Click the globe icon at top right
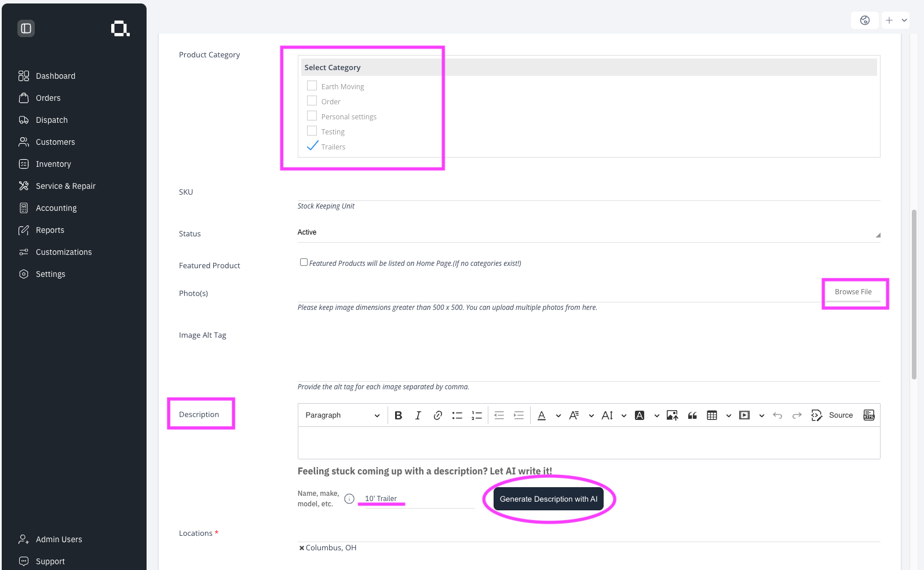924x570 pixels. click(865, 20)
